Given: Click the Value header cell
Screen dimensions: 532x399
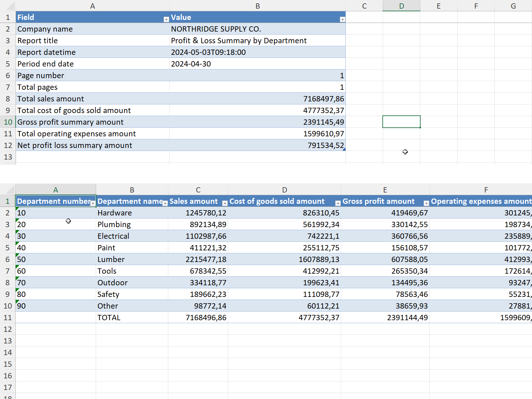Looking at the screenshot, I should click(x=257, y=17).
